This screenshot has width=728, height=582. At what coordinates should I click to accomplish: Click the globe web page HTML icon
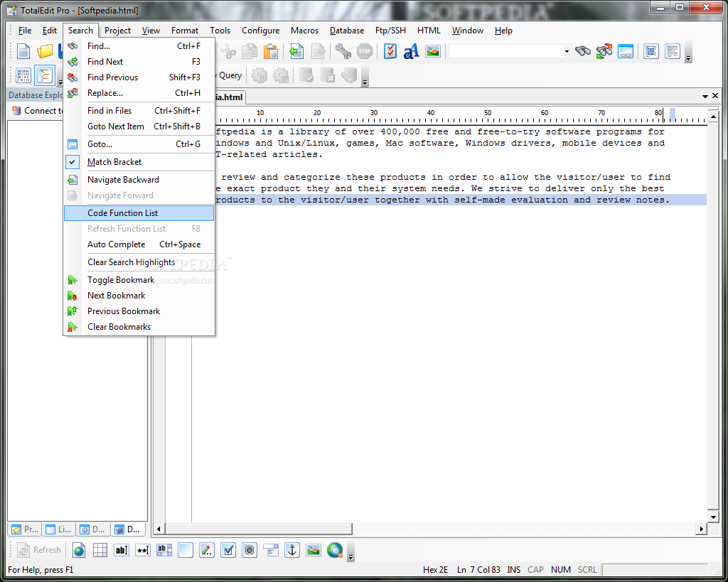79,550
